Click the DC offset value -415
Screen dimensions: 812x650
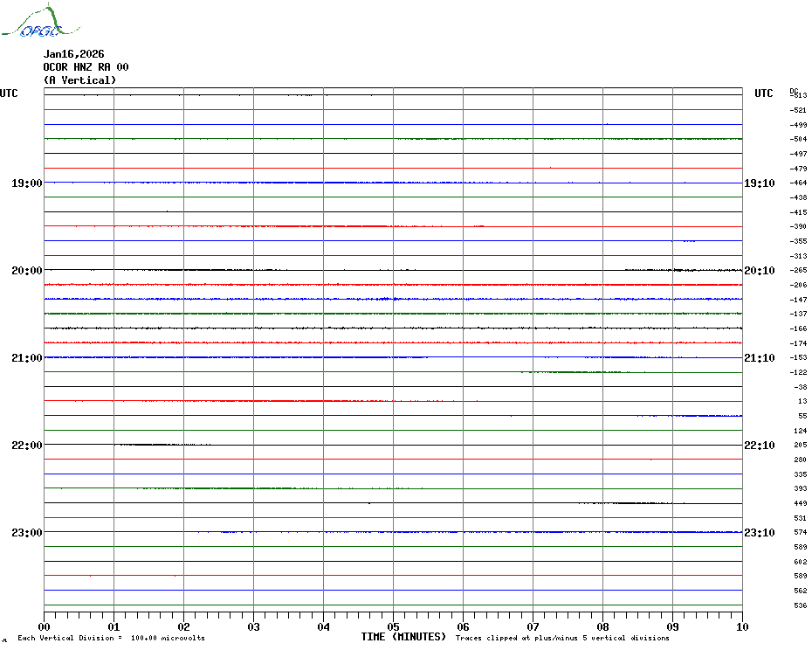798,212
